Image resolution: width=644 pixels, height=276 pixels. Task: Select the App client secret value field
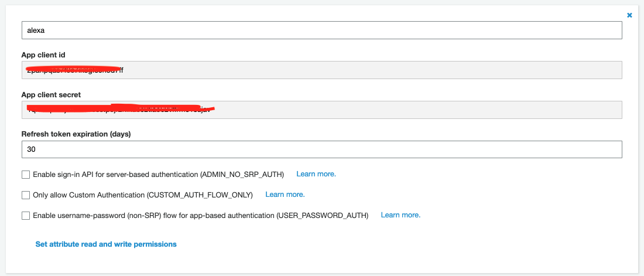click(321, 110)
